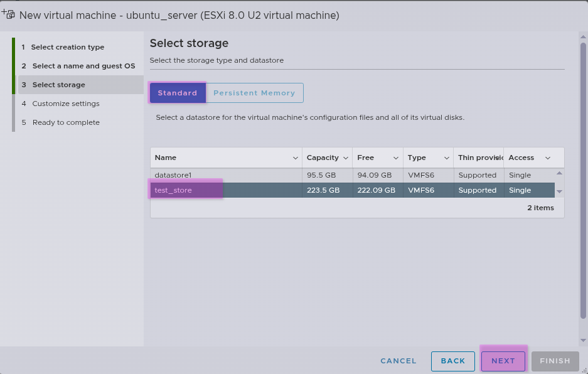Screen dimensions: 588x374
Task: Click the new virtual machine icon in title
Action: pos(9,14)
